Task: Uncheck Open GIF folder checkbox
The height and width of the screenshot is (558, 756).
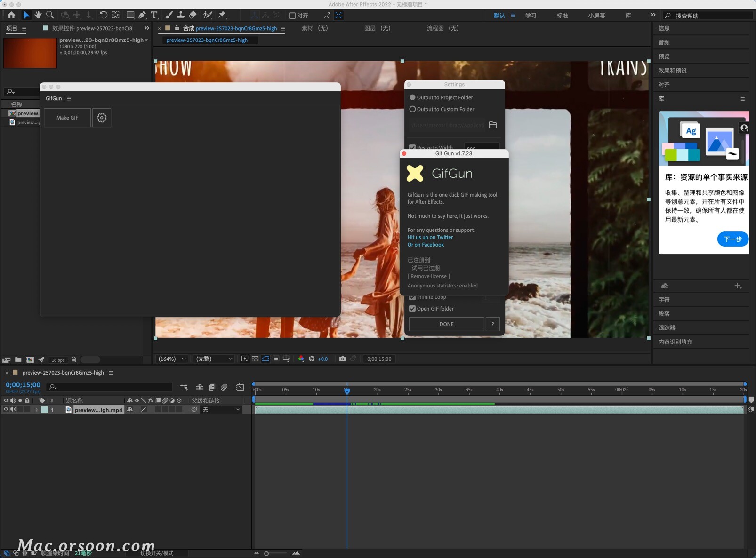Action: [x=412, y=309]
